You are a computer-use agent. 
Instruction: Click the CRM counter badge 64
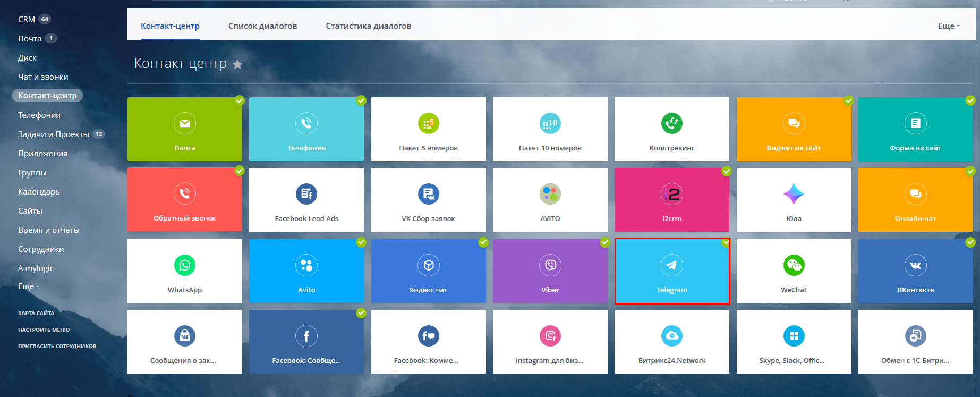[45, 20]
